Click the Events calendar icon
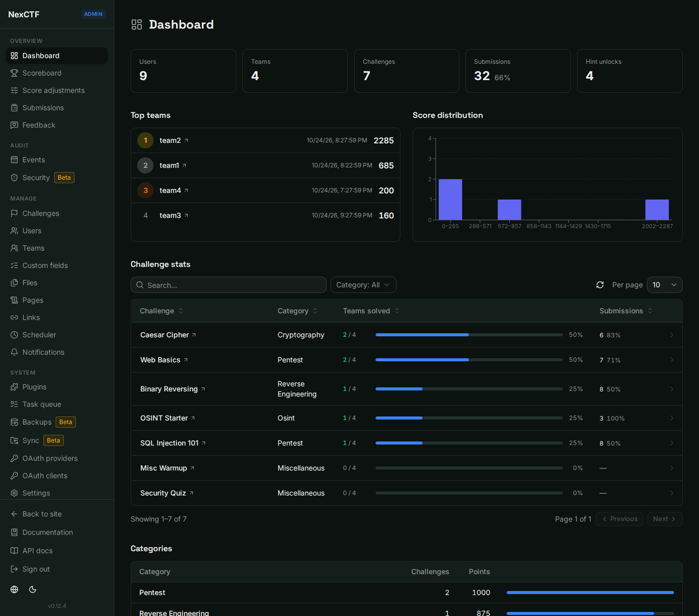Image resolution: width=699 pixels, height=616 pixels. point(14,160)
